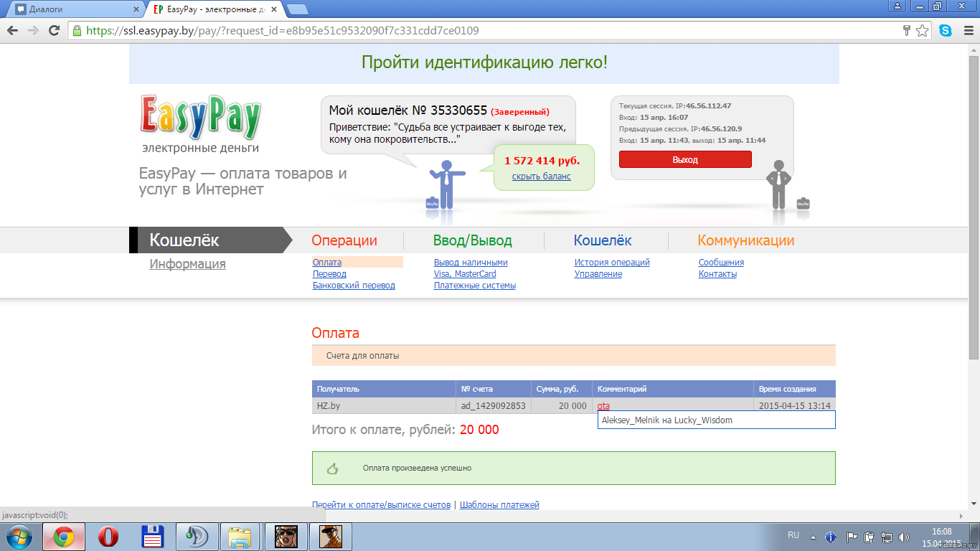980x551 pixels.
Task: Click the Информация link
Action: click(x=187, y=264)
